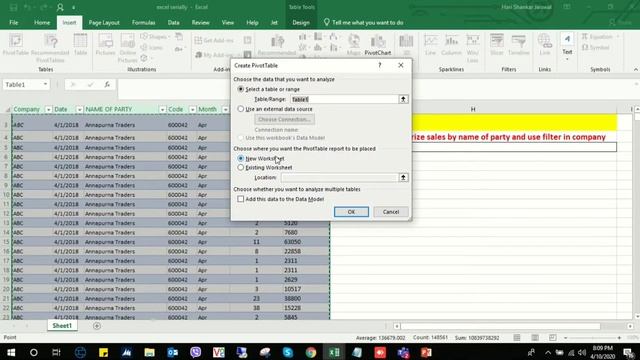Click the Slicer icon in Filters group
Viewport: 640px width, 360px height.
pos(497,45)
